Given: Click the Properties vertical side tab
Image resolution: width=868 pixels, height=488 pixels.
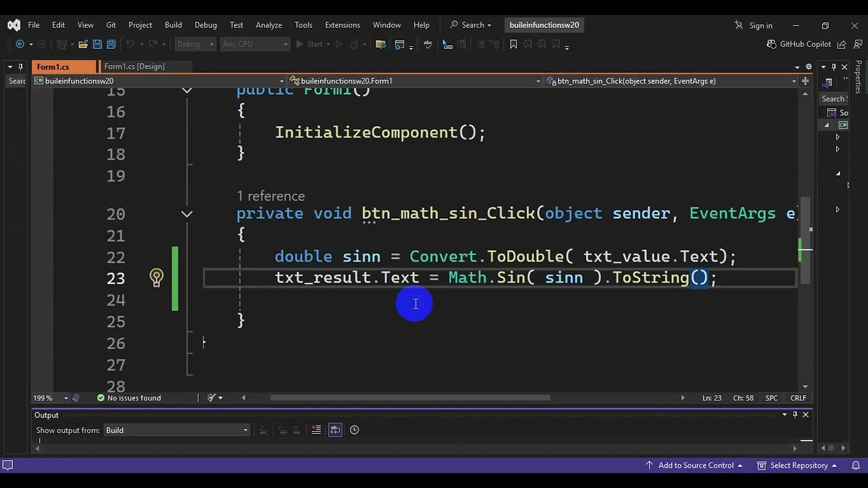Looking at the screenshot, I should 858,77.
